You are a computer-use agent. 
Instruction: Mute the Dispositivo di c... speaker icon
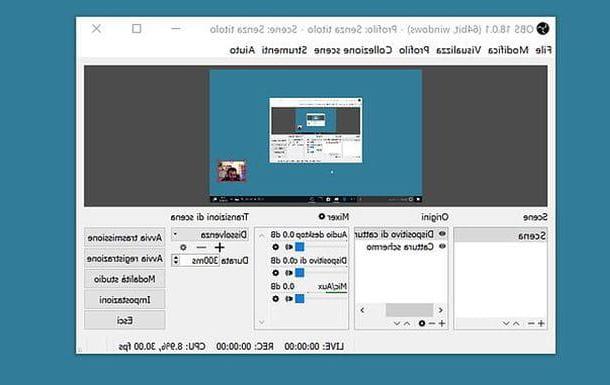[289, 273]
